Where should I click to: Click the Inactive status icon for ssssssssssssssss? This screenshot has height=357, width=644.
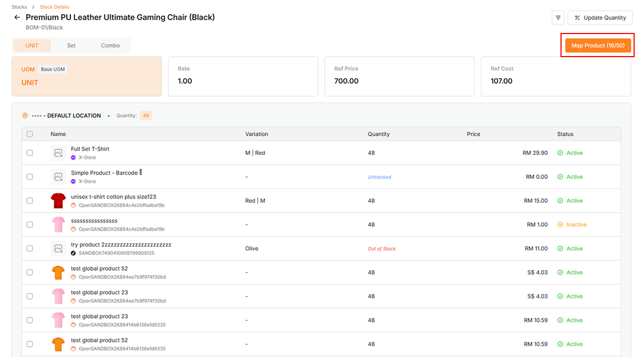560,225
